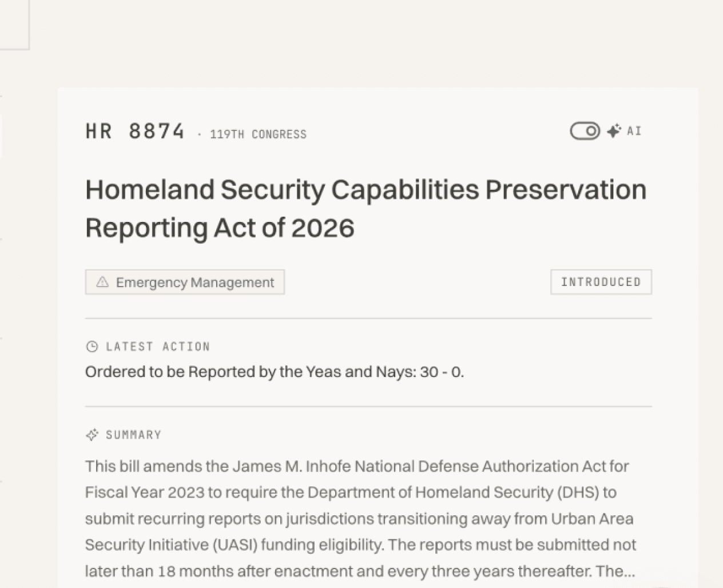Click the clock icon beside Latest Action
Screen dimensions: 723x588
pos(92,347)
